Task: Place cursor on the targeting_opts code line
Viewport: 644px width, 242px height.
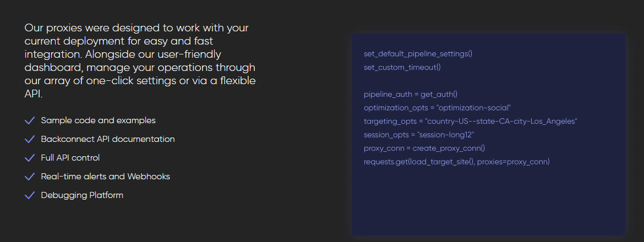Action: coord(470,121)
